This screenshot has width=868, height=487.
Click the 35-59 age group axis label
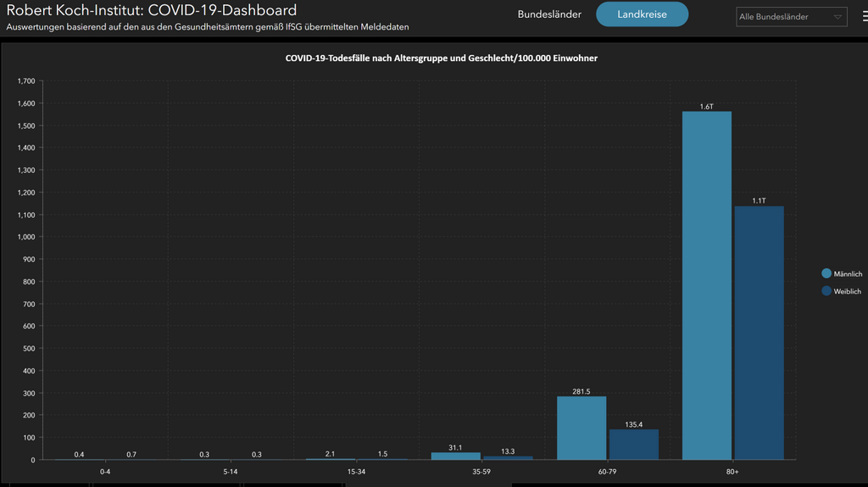[x=481, y=472]
